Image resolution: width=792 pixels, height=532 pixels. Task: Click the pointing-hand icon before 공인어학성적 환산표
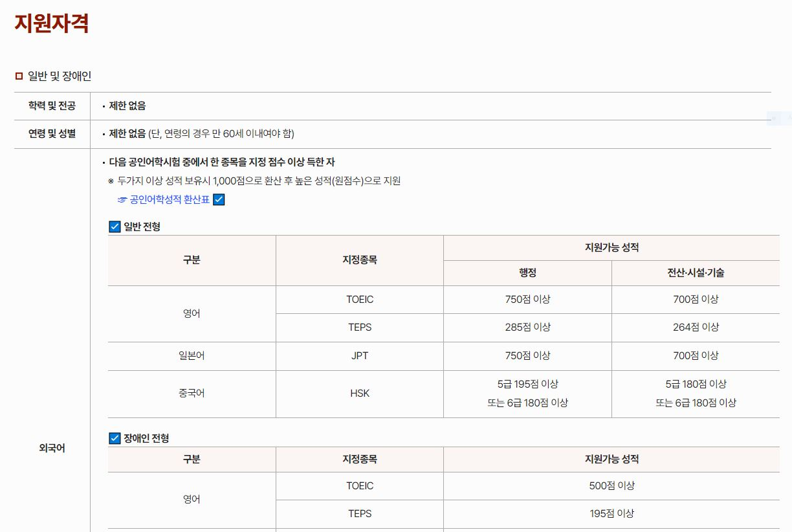[122, 199]
